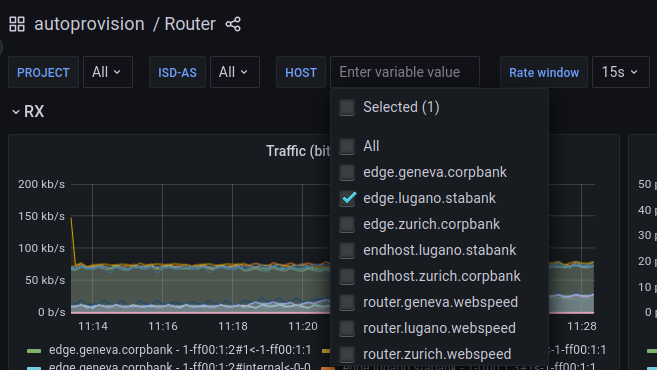Check router.zurich.webspeed host
This screenshot has width=657, height=370.
347,354
